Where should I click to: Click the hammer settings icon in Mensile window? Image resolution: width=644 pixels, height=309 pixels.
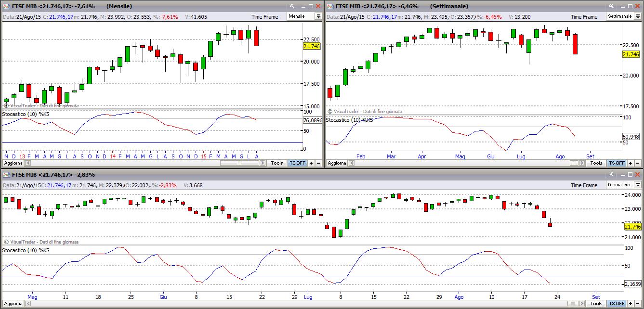(292, 6)
